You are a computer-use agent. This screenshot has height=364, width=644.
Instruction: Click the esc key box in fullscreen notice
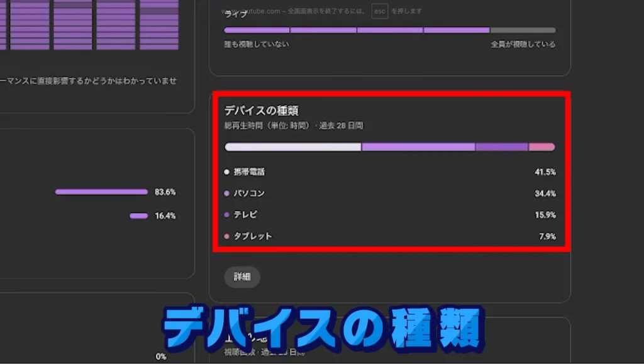(x=380, y=11)
